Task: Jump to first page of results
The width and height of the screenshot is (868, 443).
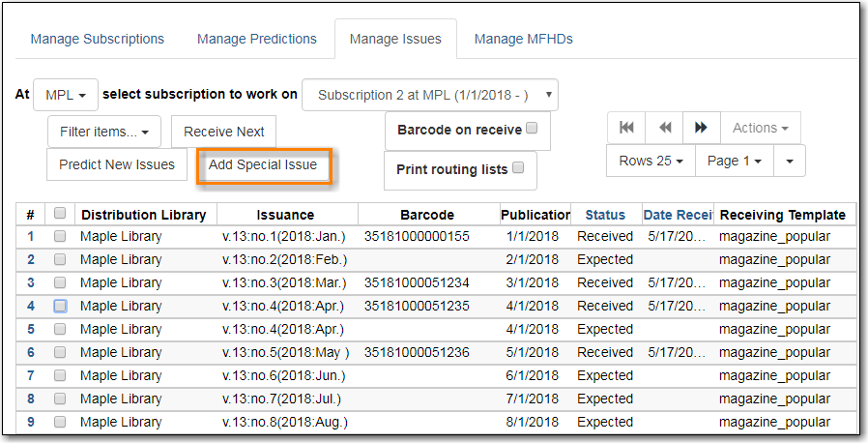Action: coord(626,128)
